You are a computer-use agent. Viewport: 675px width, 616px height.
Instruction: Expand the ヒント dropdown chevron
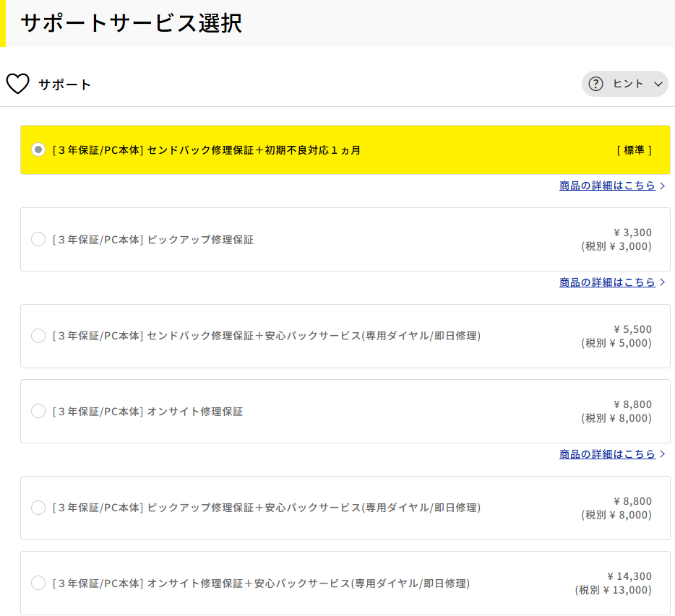(x=658, y=84)
